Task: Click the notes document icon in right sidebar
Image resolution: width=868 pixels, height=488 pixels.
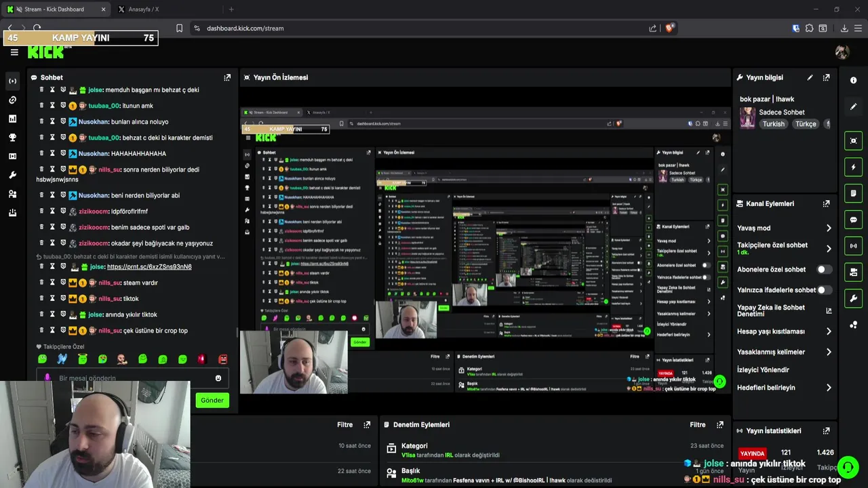Action: (854, 193)
